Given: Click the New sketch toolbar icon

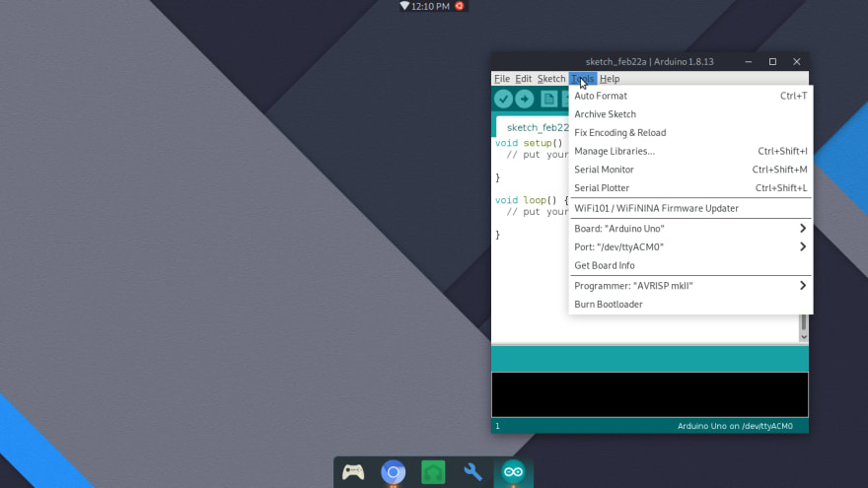Looking at the screenshot, I should (548, 99).
